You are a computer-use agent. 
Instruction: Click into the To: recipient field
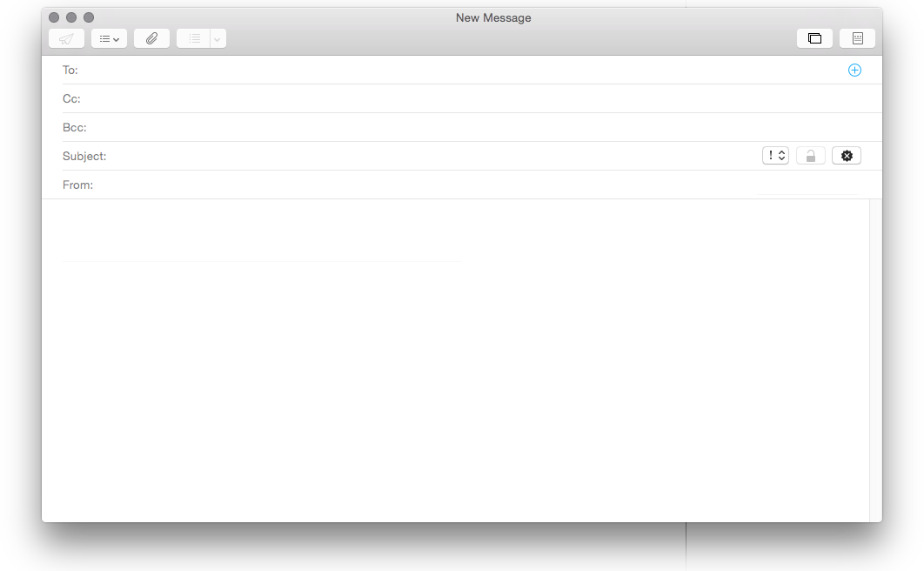pos(461,71)
